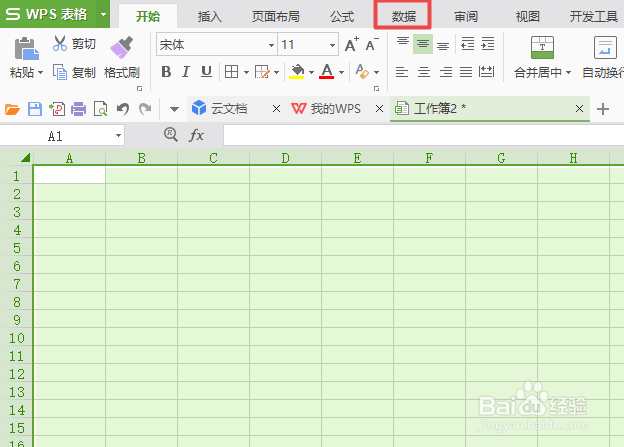
Task: Open the 审阅 ribbon tab
Action: click(x=466, y=16)
